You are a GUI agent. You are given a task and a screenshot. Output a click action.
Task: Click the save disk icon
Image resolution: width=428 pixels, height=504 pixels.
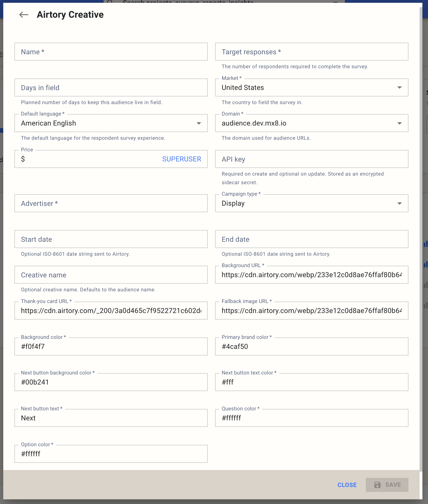(x=377, y=485)
